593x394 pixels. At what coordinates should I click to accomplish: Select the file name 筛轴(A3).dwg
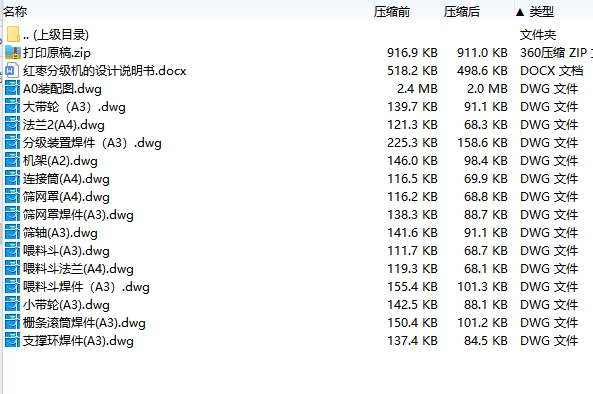click(60, 233)
